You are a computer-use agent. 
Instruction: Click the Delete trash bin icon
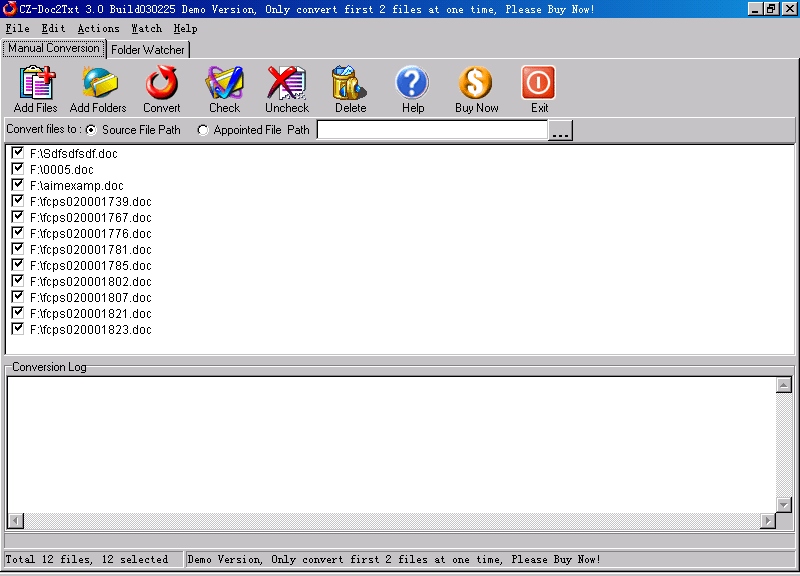point(350,84)
